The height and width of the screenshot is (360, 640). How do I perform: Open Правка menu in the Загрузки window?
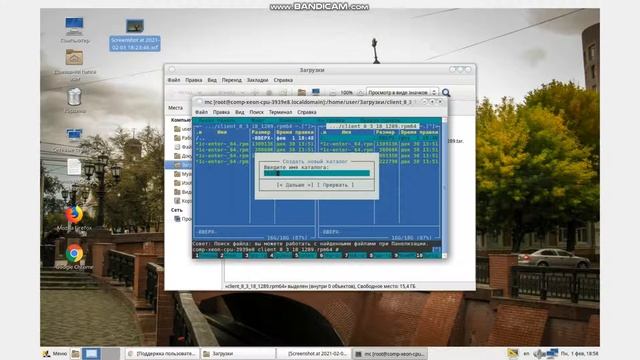193,80
